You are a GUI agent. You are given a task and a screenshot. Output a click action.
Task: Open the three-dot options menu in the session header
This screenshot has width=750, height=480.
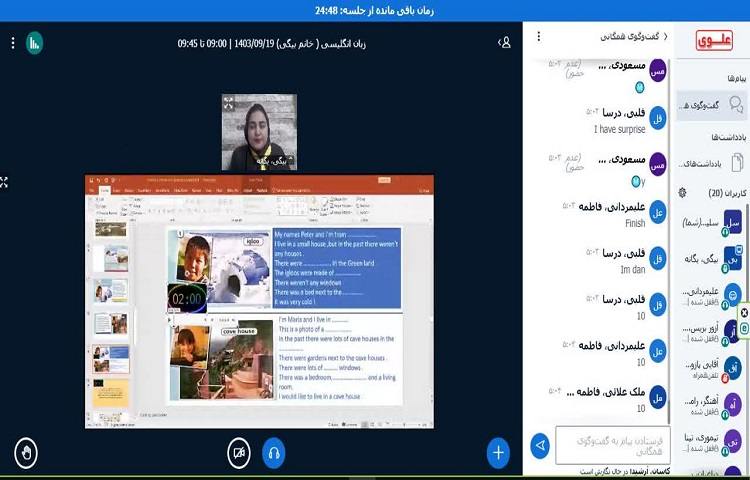[13, 43]
